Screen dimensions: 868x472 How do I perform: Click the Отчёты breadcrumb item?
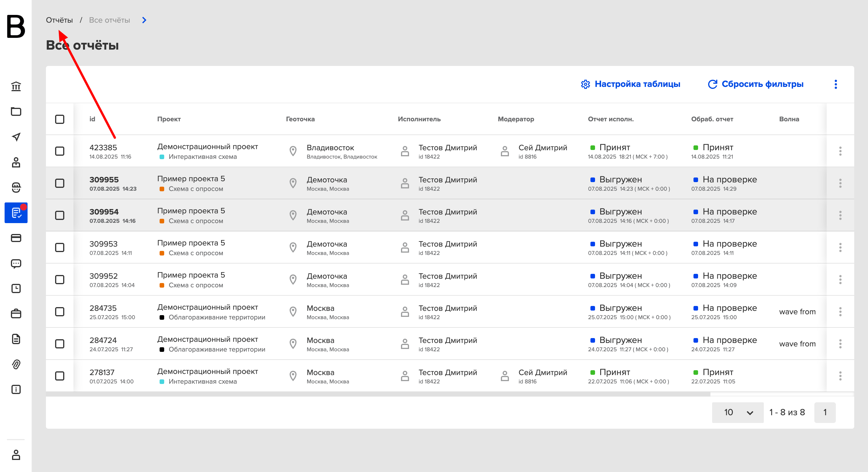[59, 20]
